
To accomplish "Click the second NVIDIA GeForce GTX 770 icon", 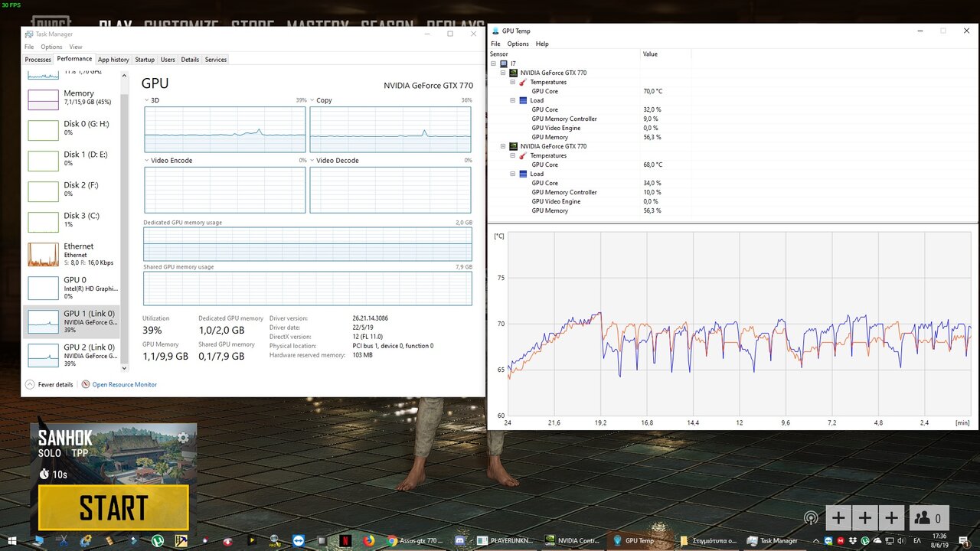I will click(x=514, y=146).
